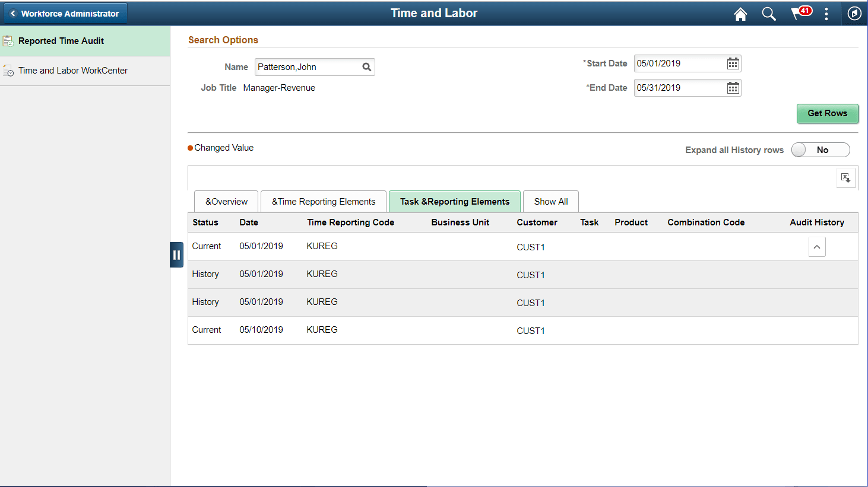Click the Get Rows button
The width and height of the screenshot is (868, 487).
click(x=828, y=113)
